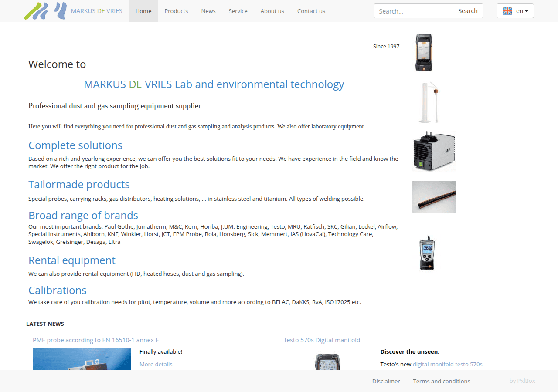Click the LATEST NEWS heading

(45, 324)
